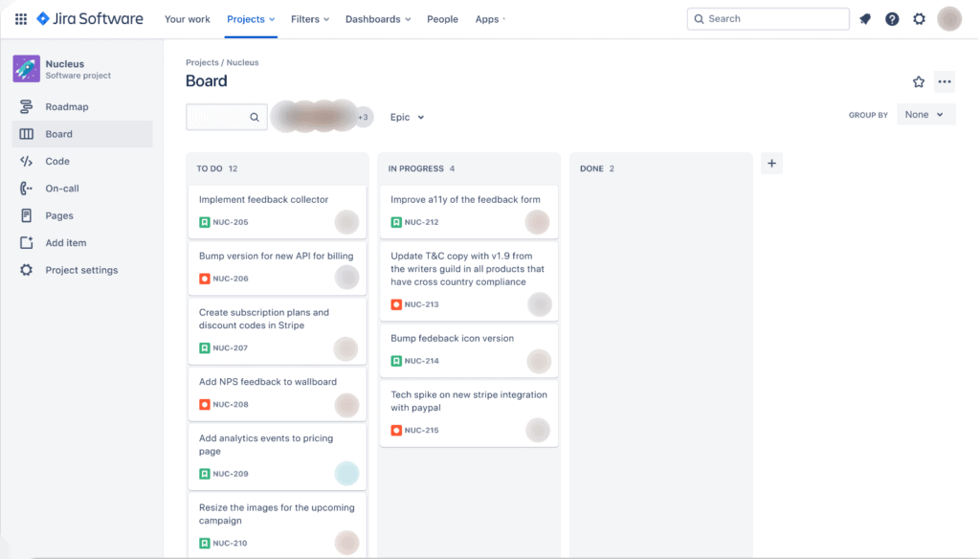Open the settings gear in top bar
The image size is (980, 559).
(x=919, y=19)
